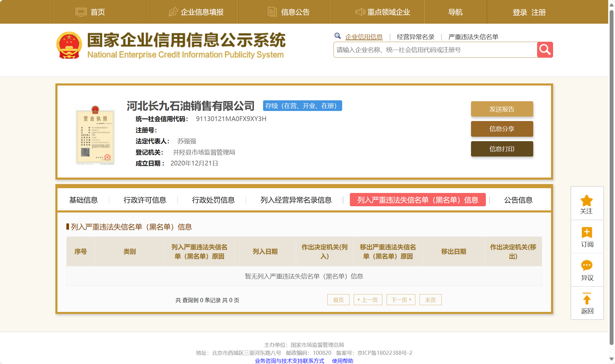The height and width of the screenshot is (364, 615).
Task: Click the enterprise name search input field
Action: (435, 50)
